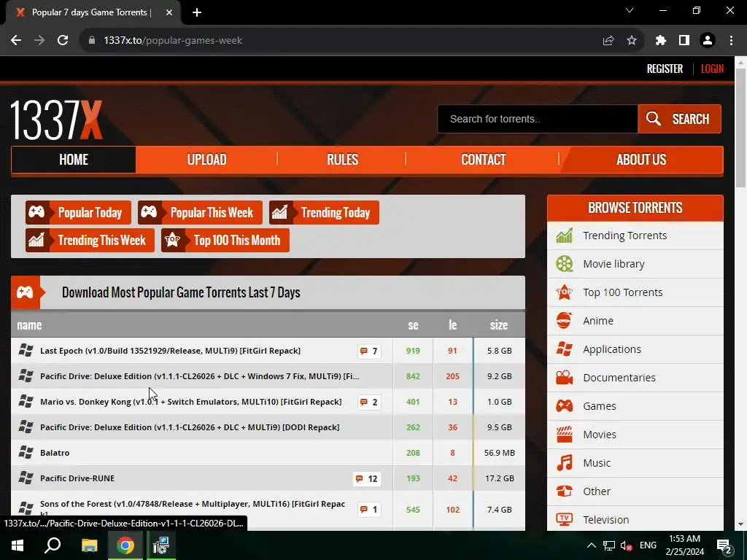This screenshot has height=560, width=747.
Task: Open comments bubble on Pacific Drive-RUNE row
Action: 366,478
